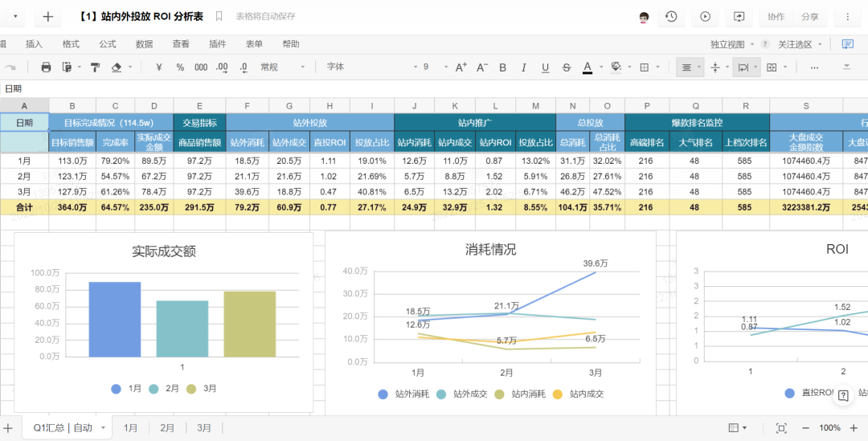Viewport: 868px width, 441px height.
Task: Open the 插件 menu
Action: tap(218, 44)
